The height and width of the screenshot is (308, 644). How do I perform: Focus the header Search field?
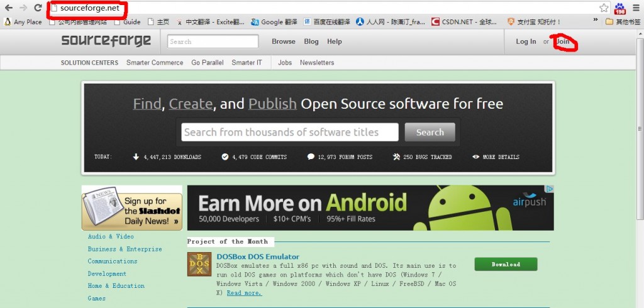213,41
